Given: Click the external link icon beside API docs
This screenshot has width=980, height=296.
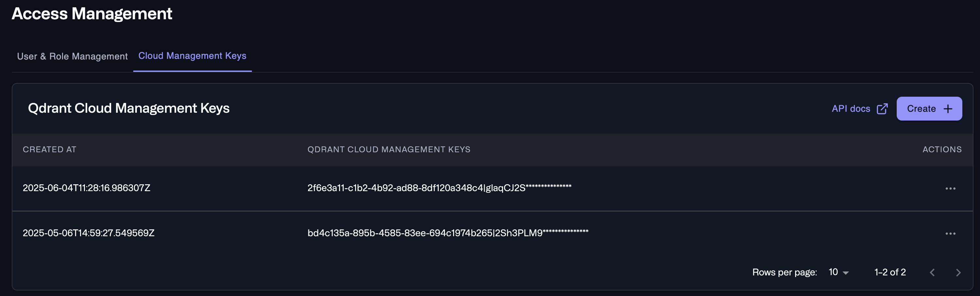Looking at the screenshot, I should coord(882,108).
